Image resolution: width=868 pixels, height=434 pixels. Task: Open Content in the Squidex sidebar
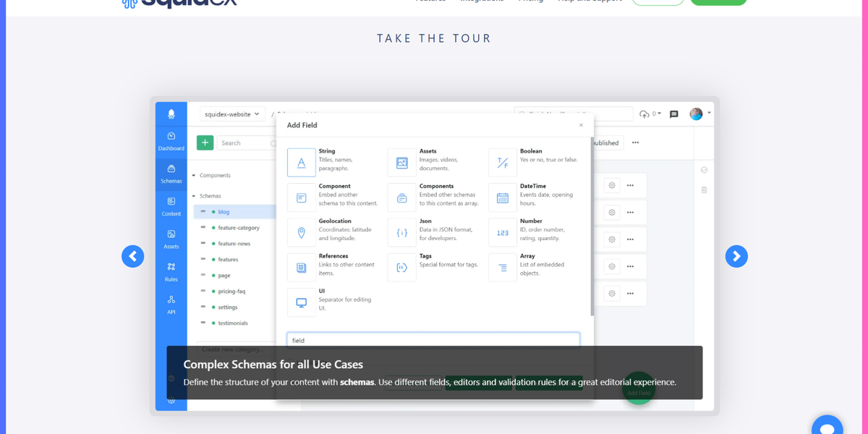tap(171, 207)
